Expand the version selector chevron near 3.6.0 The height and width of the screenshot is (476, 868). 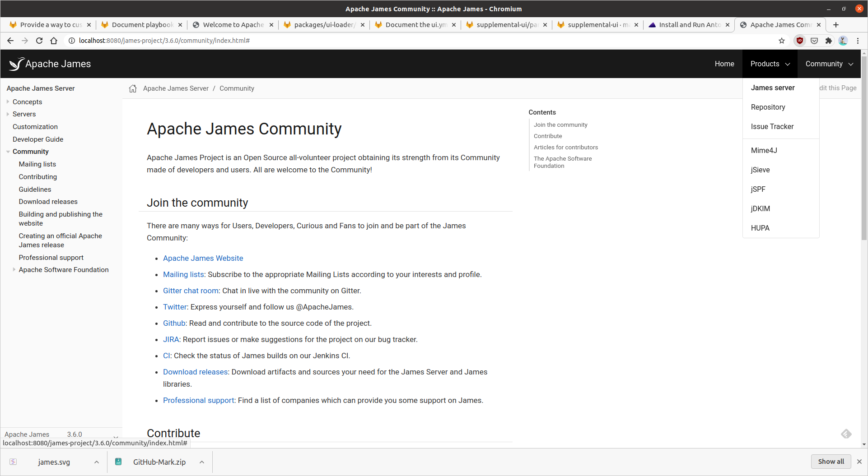coord(116,436)
